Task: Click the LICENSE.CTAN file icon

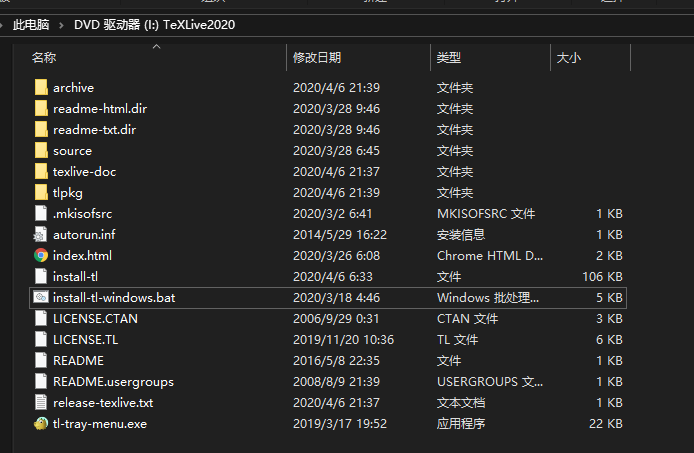Action: coord(41,319)
